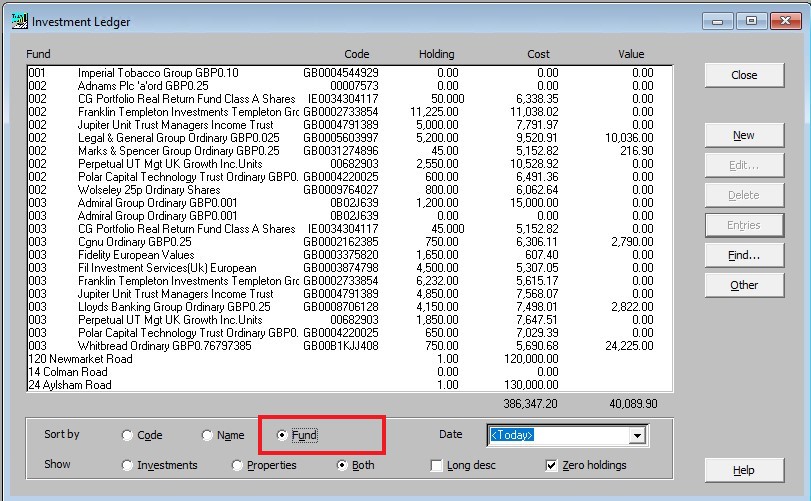The width and height of the screenshot is (811, 501).
Task: Select the Imperial Tobacco Group GBP0.10 row
Action: click(x=350, y=73)
